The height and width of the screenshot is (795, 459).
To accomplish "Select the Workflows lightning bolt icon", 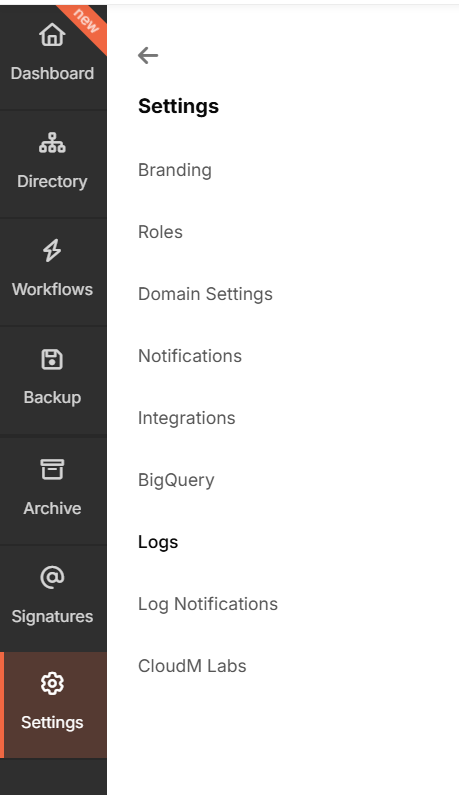I will tap(52, 250).
